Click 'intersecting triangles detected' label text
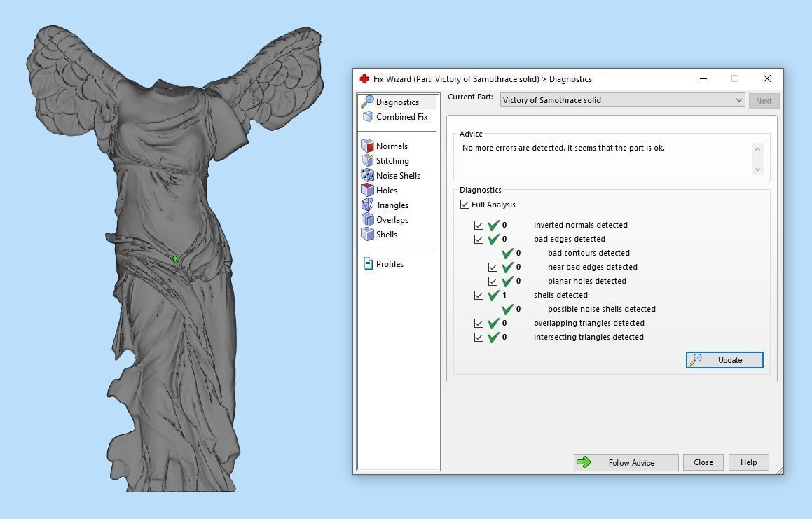The image size is (812, 519). point(589,337)
